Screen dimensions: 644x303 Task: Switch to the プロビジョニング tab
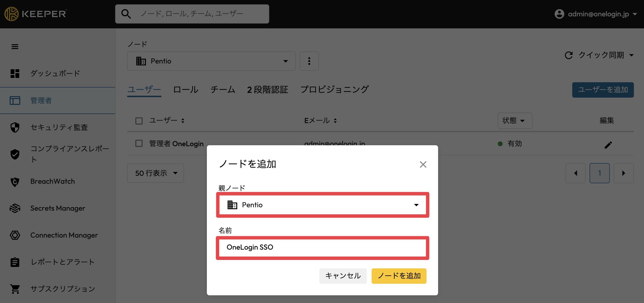click(x=335, y=90)
